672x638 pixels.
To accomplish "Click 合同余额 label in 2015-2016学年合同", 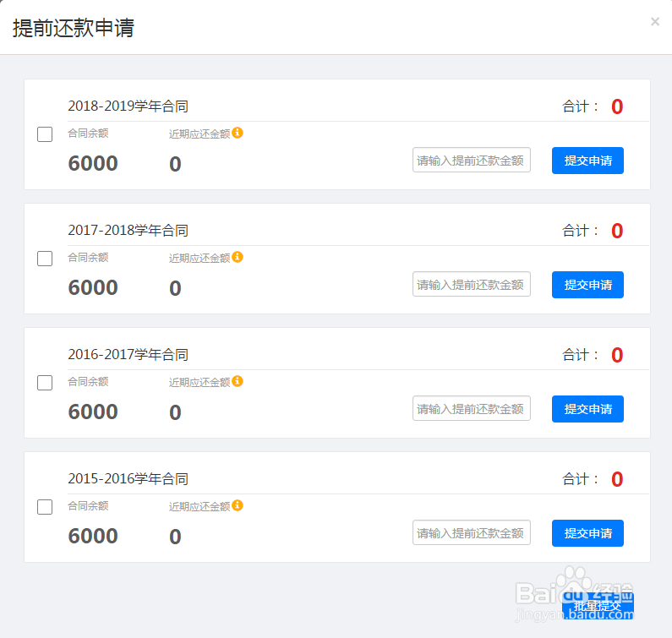I will coord(88,506).
